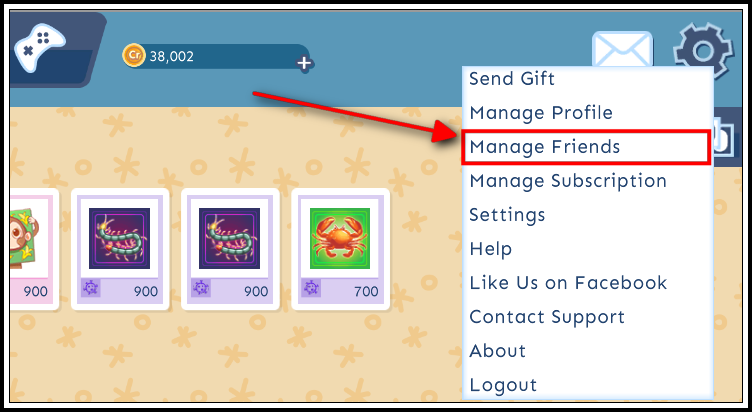Click the Cr coin icon

pos(134,55)
